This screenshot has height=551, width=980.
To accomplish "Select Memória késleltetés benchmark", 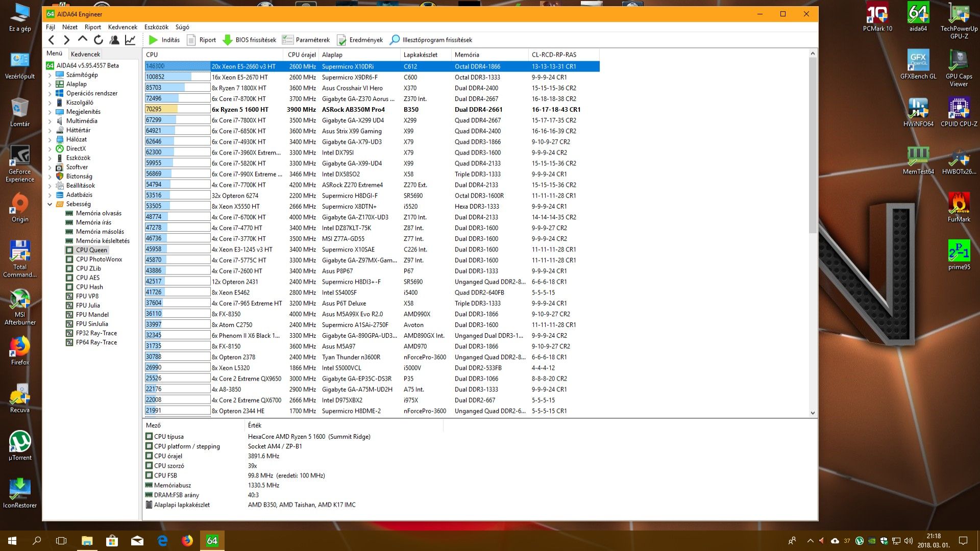I will click(x=103, y=241).
